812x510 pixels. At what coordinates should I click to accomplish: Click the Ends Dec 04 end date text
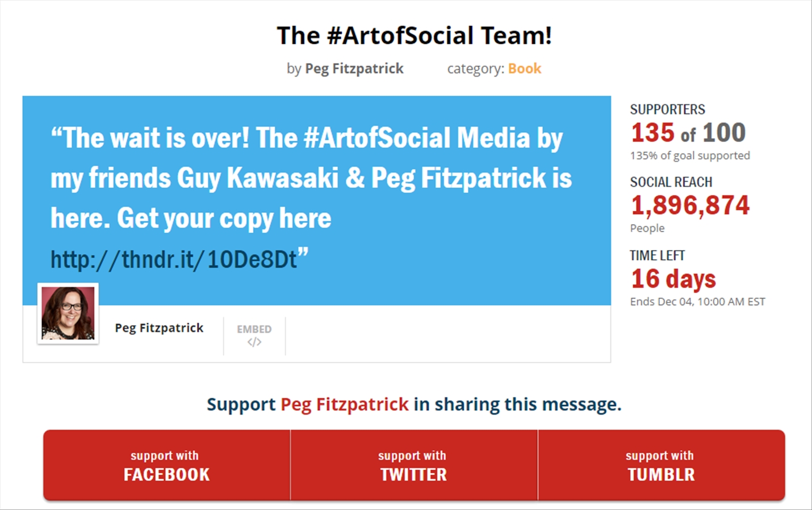pos(698,302)
